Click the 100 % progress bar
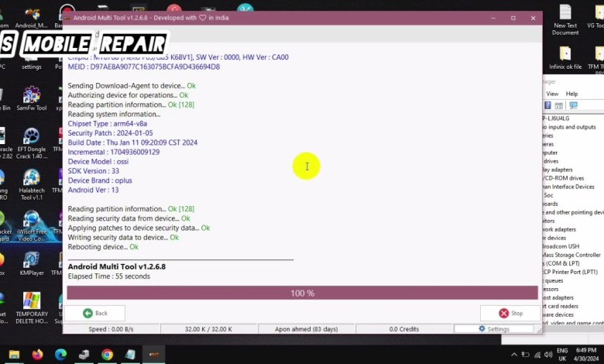This screenshot has height=364, width=604. pos(302,293)
